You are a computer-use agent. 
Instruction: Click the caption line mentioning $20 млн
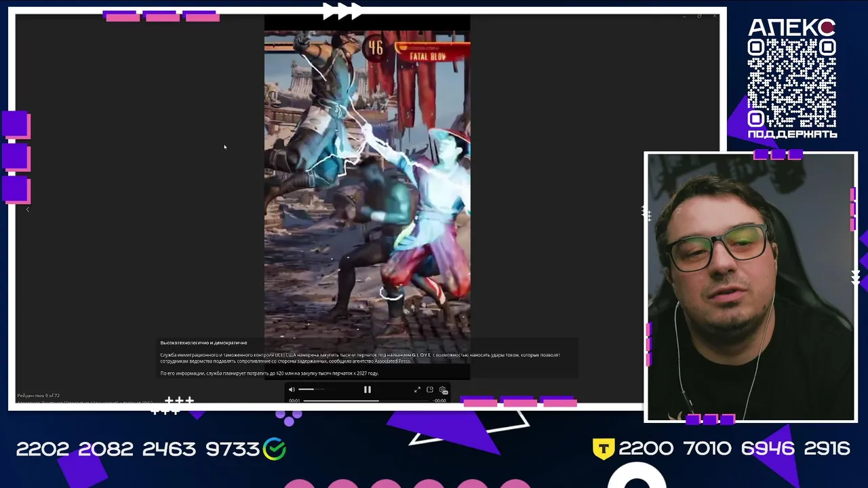269,373
